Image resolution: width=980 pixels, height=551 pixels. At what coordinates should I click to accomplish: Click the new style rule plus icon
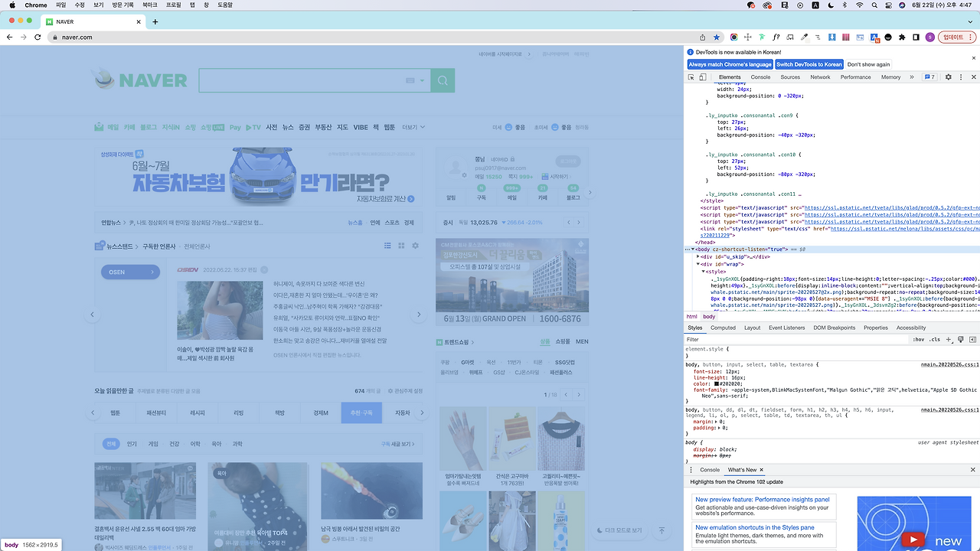tap(948, 339)
